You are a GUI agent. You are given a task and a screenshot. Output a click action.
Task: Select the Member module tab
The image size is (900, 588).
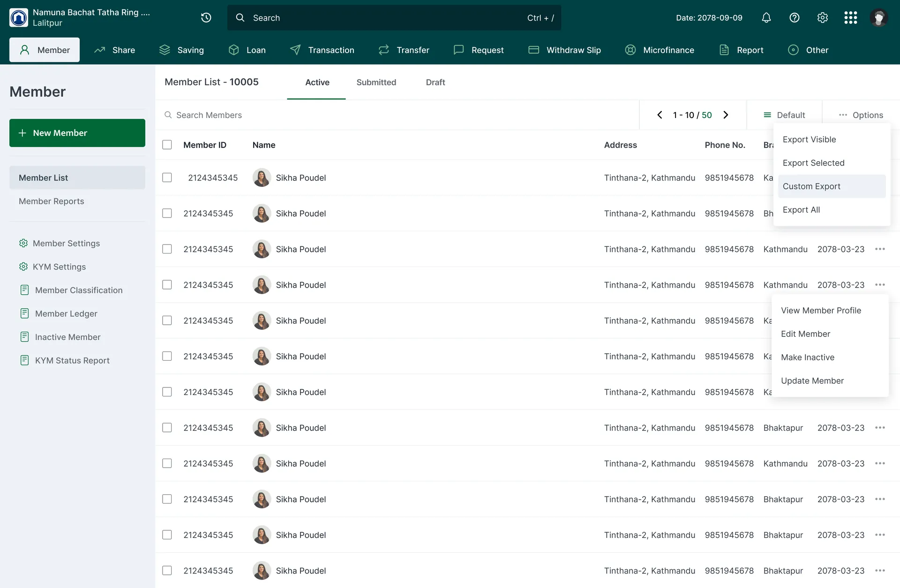45,50
